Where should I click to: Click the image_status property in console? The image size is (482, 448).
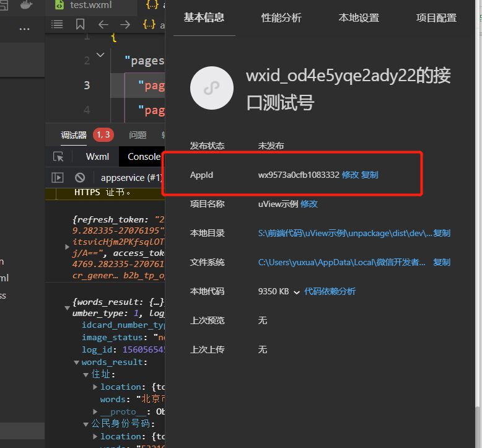coord(112,337)
